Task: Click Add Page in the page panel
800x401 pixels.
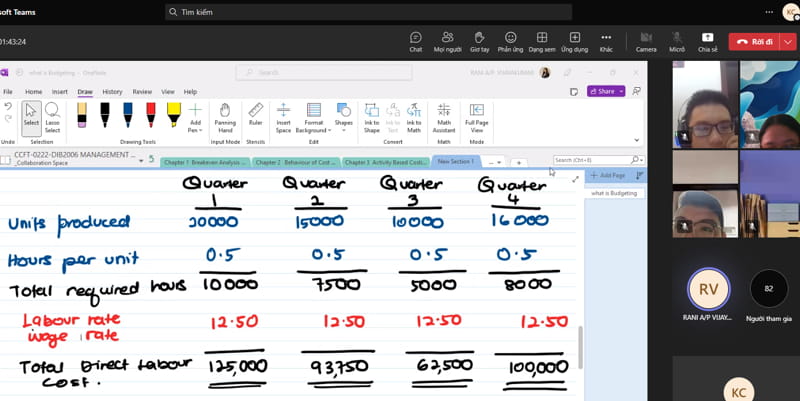Action: click(609, 175)
